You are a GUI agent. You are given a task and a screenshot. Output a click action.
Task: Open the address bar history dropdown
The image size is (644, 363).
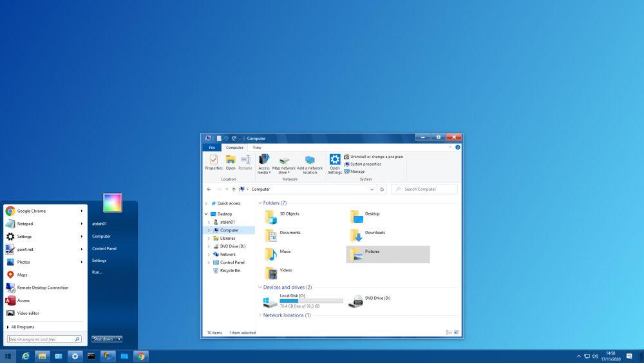tap(372, 190)
